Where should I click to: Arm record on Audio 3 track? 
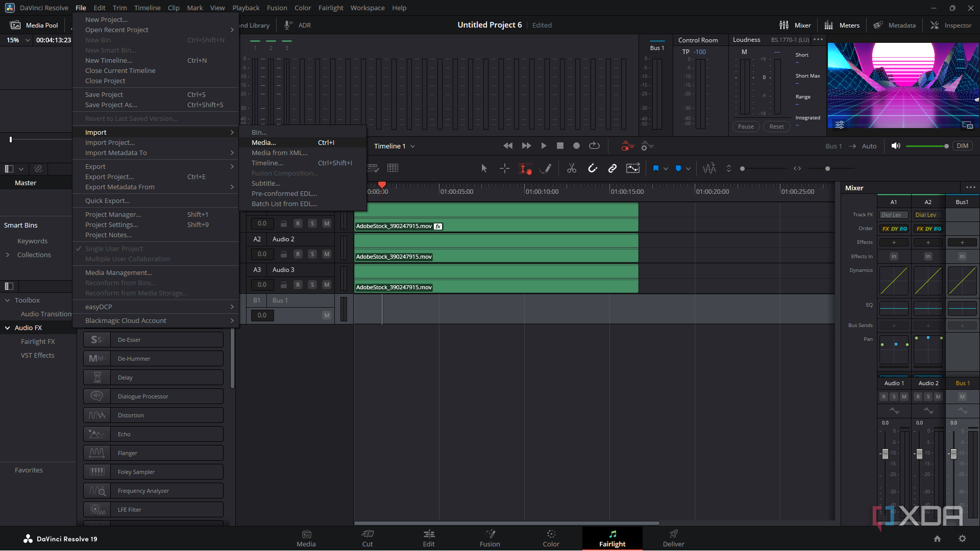pyautogui.click(x=298, y=285)
